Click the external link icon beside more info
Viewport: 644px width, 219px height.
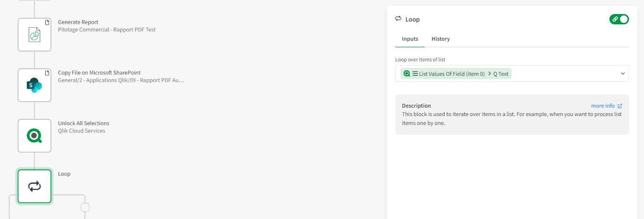(620, 106)
